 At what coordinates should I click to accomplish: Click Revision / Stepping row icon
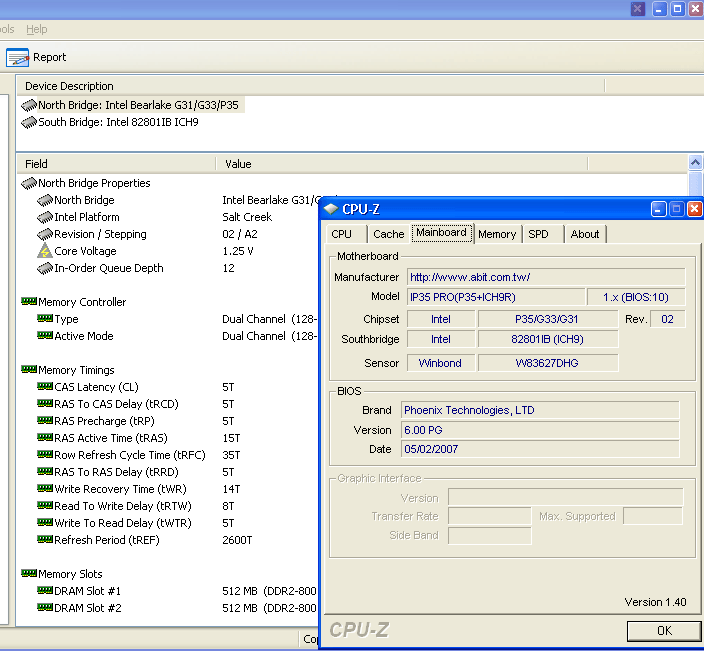tap(45, 235)
